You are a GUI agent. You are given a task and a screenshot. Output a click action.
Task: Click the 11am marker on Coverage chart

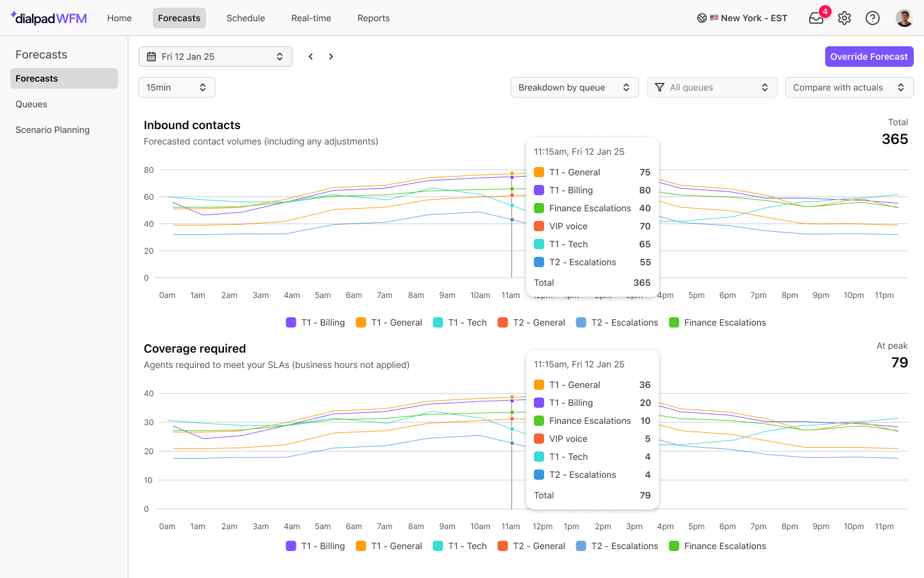[x=511, y=527]
